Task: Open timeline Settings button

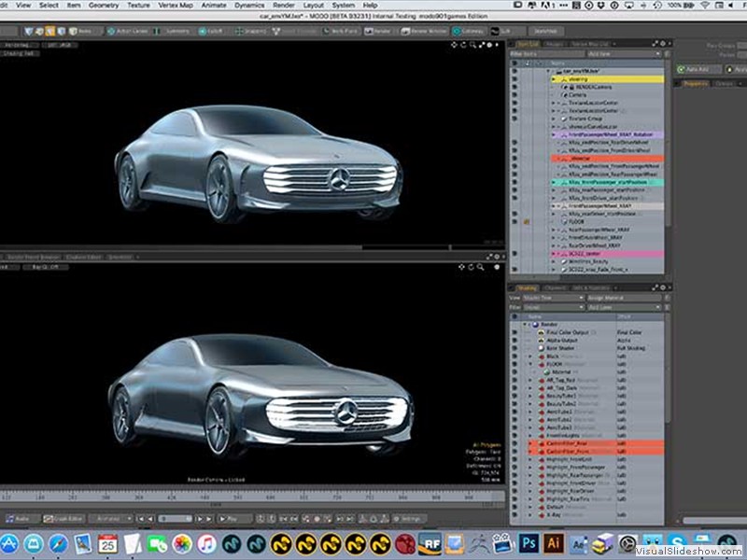Action: pyautogui.click(x=408, y=519)
